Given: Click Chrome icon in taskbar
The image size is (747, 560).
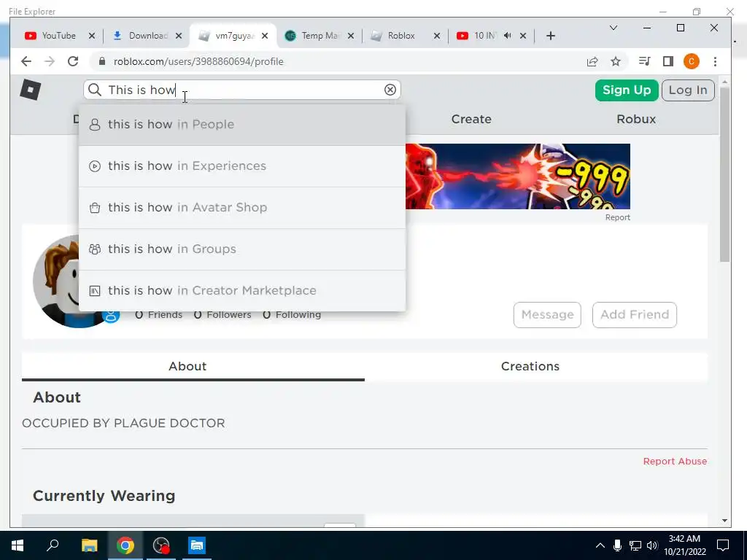Looking at the screenshot, I should (125, 545).
